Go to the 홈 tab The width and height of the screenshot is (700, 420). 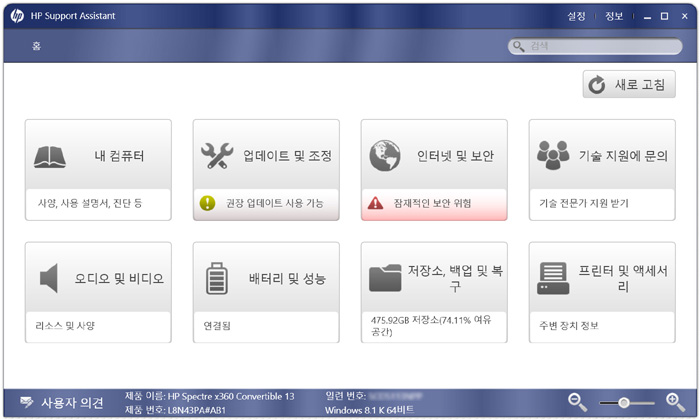point(36,46)
